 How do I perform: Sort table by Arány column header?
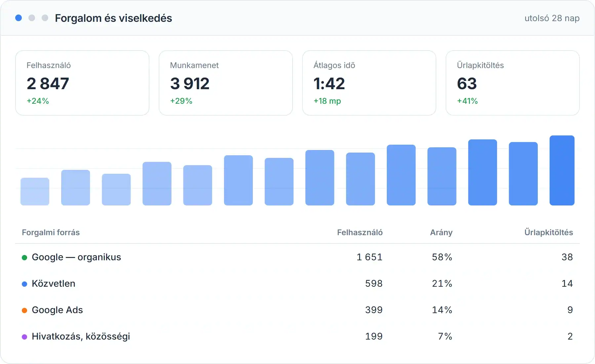pos(441,233)
